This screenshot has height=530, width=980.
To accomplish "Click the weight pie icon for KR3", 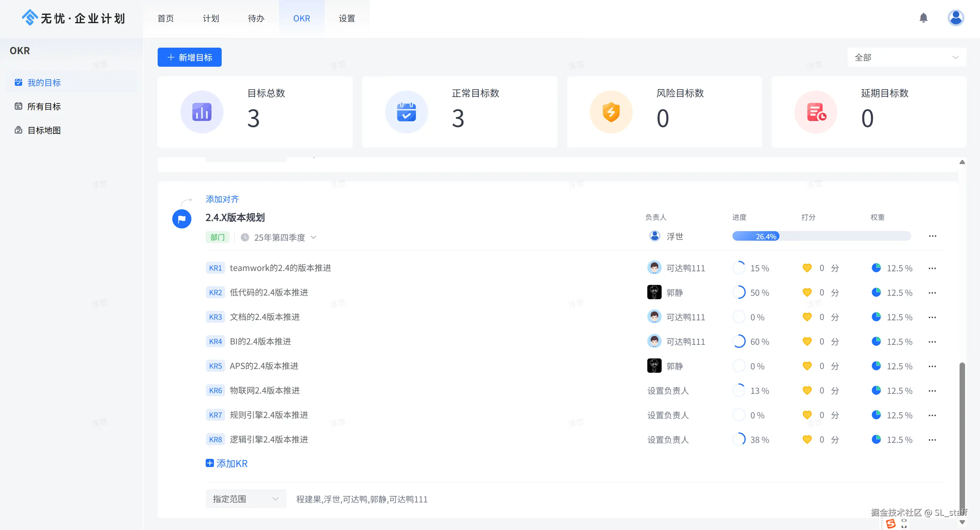I will (876, 317).
